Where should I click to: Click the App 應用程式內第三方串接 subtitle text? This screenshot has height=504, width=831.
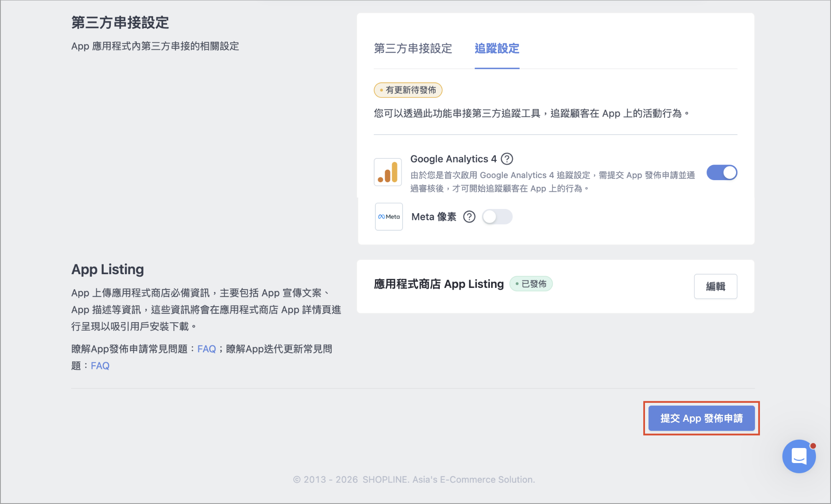[155, 46]
